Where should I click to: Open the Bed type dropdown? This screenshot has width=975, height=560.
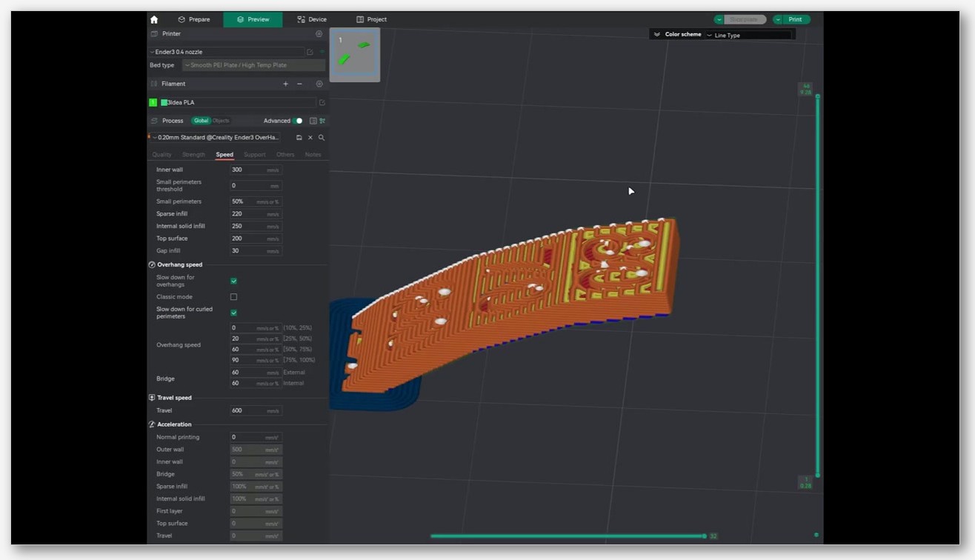click(253, 65)
